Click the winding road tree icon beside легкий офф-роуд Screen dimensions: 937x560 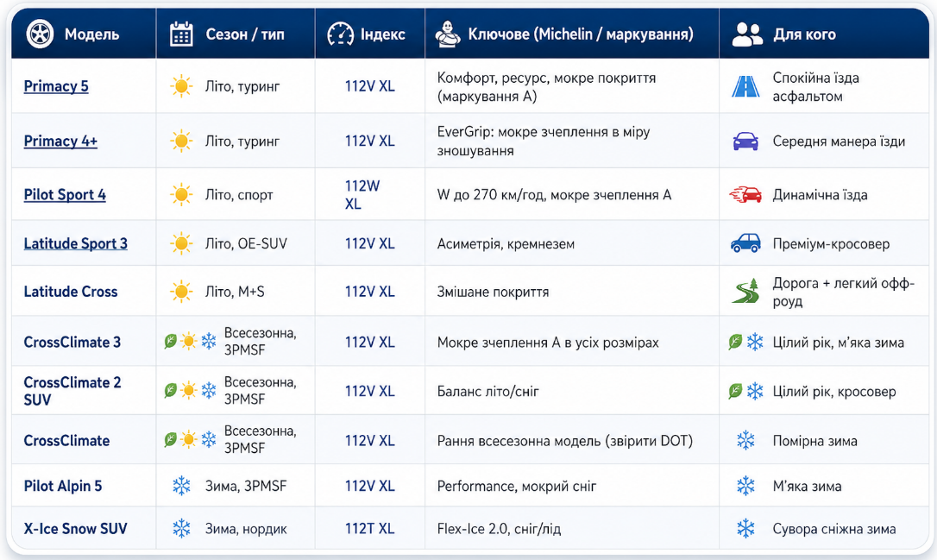point(745,292)
